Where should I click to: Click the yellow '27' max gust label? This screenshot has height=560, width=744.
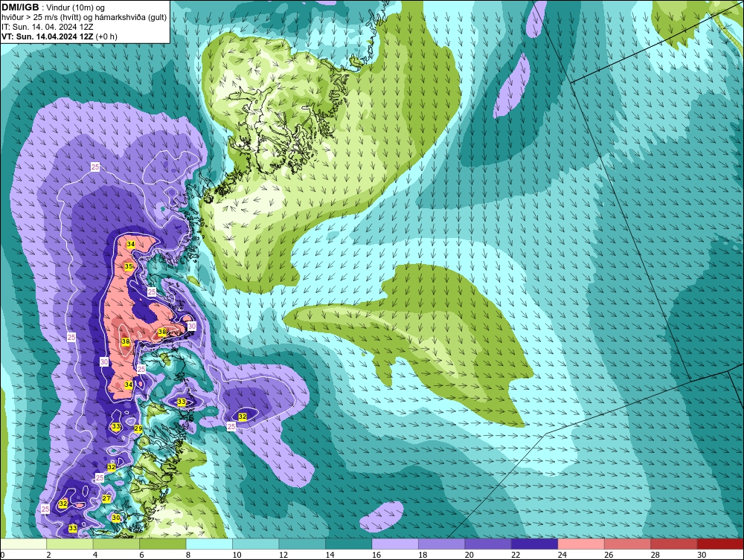pyautogui.click(x=106, y=498)
